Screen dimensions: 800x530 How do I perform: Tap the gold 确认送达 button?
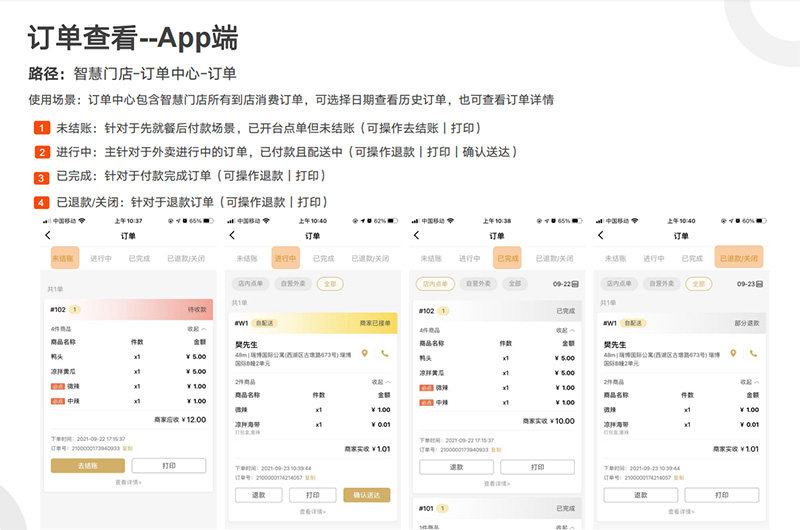point(367,495)
